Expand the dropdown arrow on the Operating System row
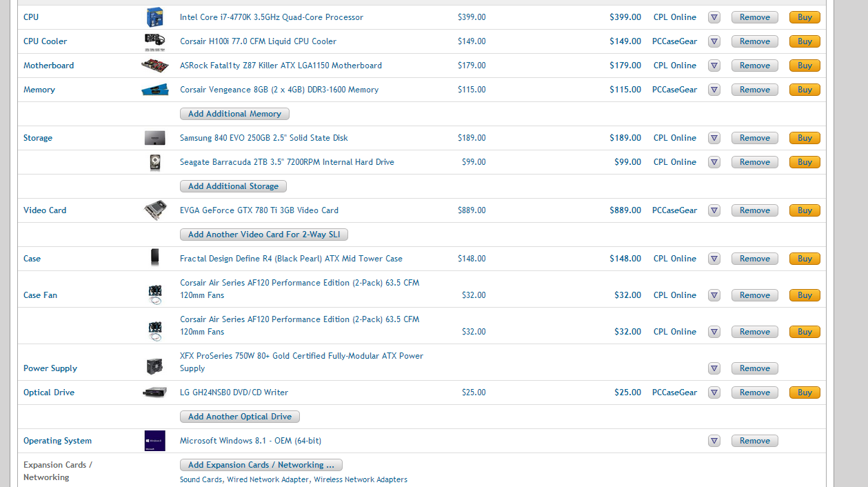This screenshot has width=868, height=487. coord(714,441)
